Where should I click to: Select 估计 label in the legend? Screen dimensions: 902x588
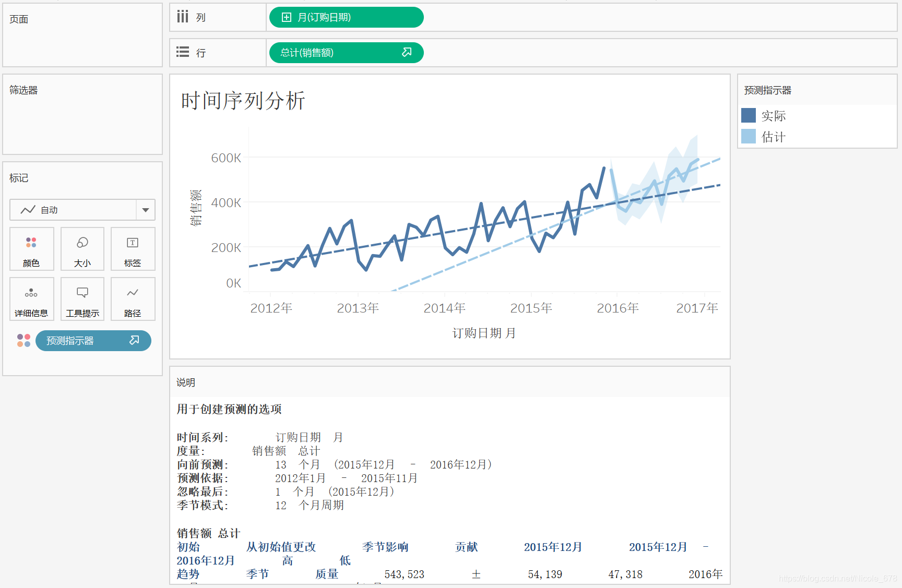(774, 137)
